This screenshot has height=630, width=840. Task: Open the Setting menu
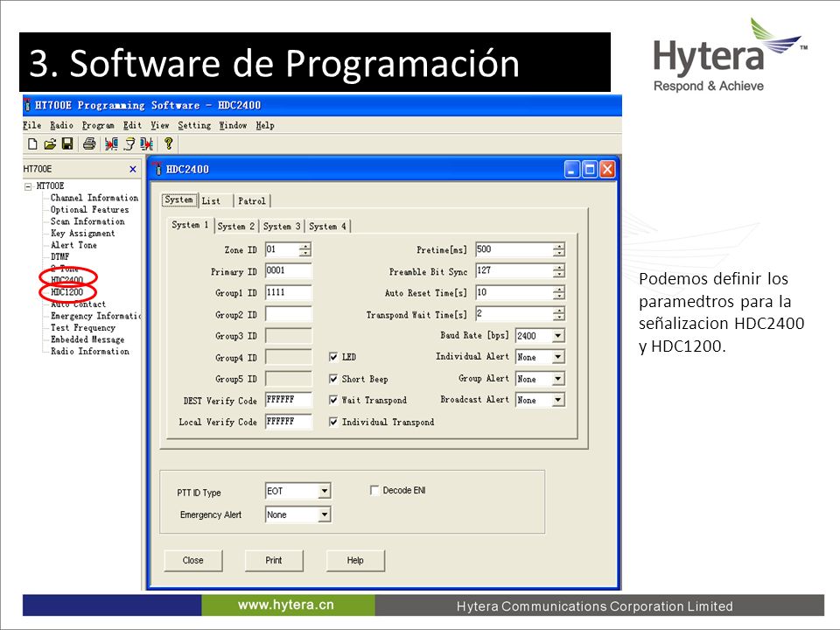194,125
